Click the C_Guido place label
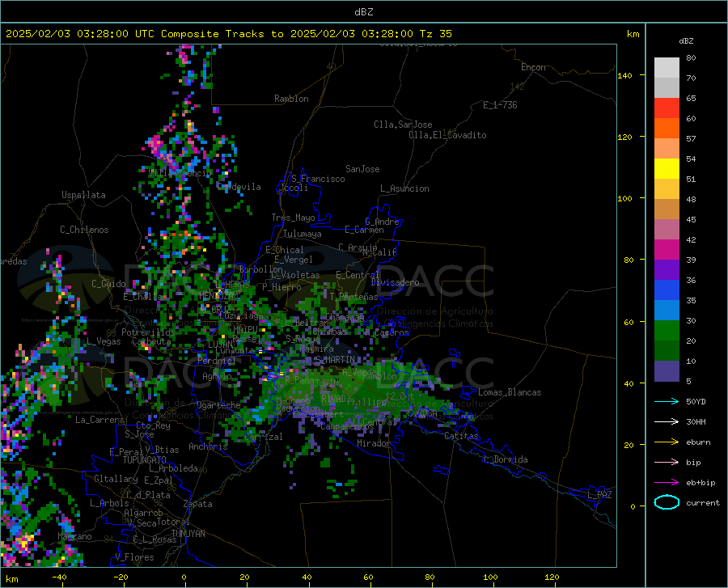The height and width of the screenshot is (588, 728). click(x=108, y=284)
